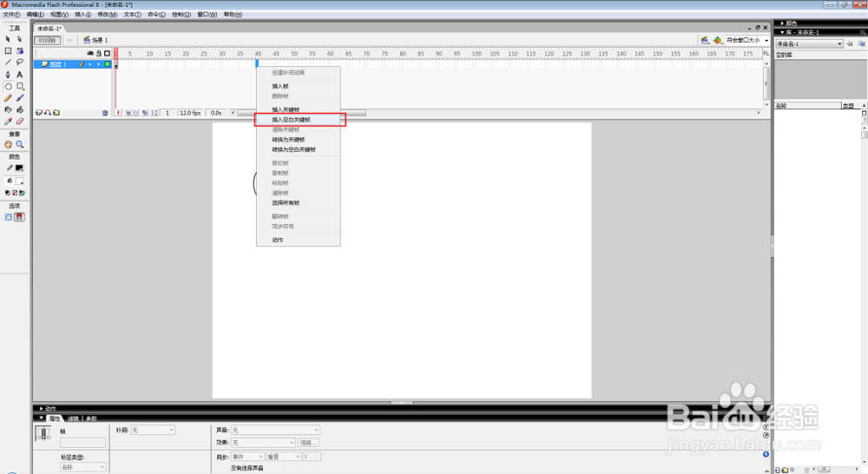Click the Edit Scene clapperboard icon
868x474 pixels.
point(705,40)
